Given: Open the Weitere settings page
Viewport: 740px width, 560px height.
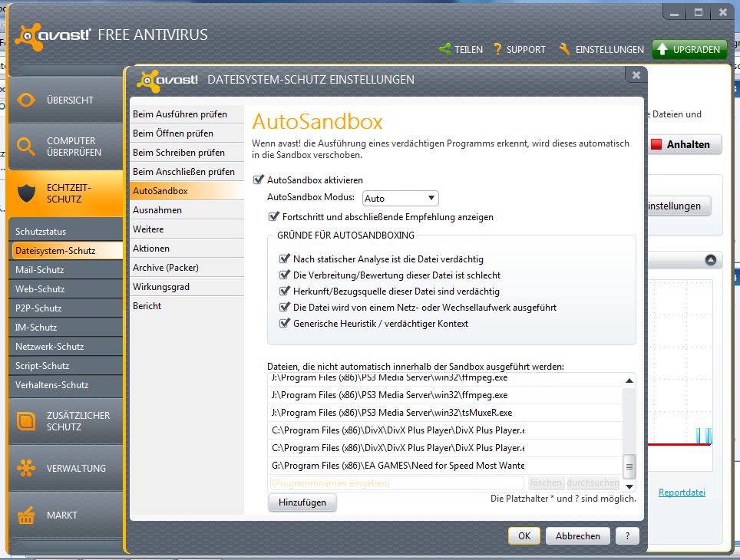Looking at the screenshot, I should [x=187, y=229].
